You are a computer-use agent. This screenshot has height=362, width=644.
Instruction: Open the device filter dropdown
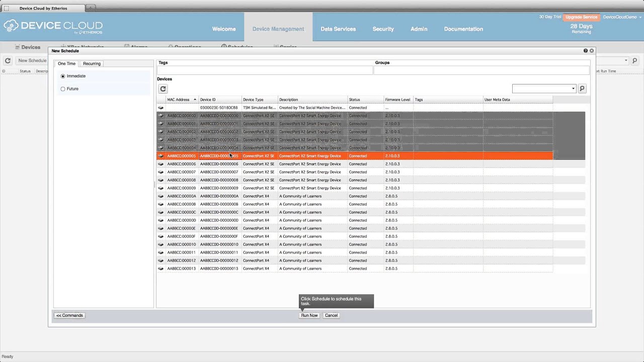pyautogui.click(x=573, y=89)
